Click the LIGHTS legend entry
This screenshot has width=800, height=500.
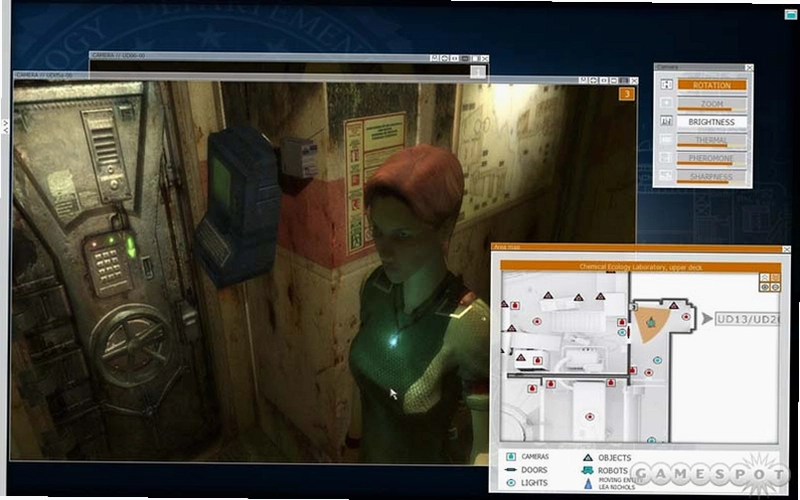pos(527,483)
